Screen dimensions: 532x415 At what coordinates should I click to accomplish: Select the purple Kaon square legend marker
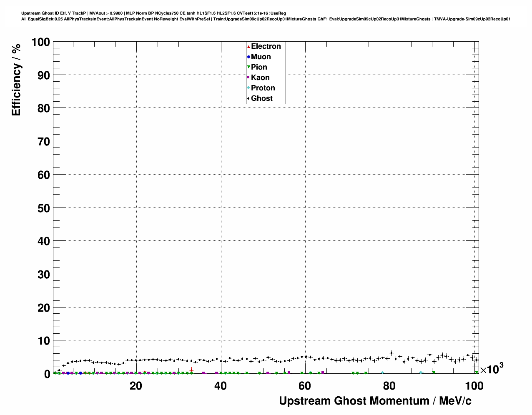(248, 77)
